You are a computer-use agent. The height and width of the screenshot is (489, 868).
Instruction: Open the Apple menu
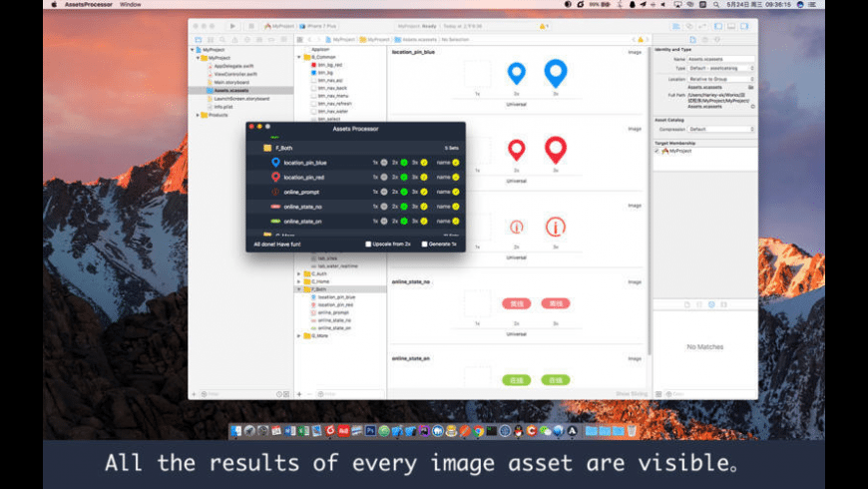[x=54, y=4]
